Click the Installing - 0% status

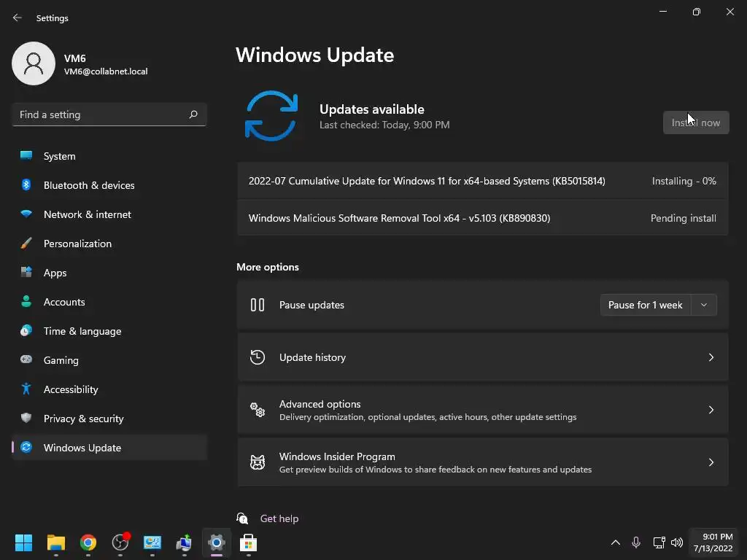684,181
